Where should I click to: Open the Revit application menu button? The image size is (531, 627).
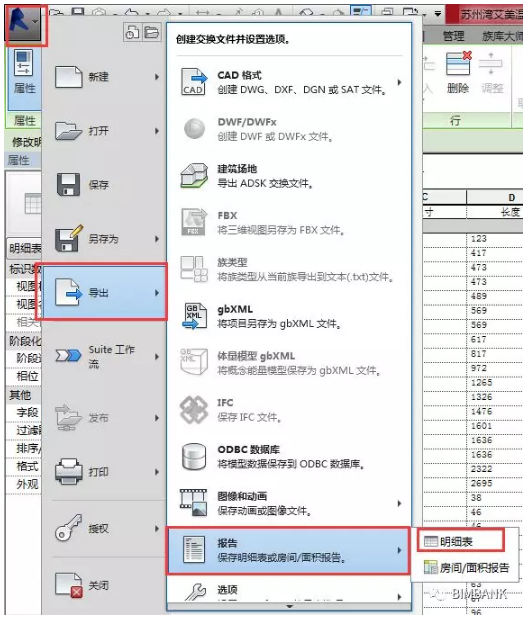click(x=25, y=24)
